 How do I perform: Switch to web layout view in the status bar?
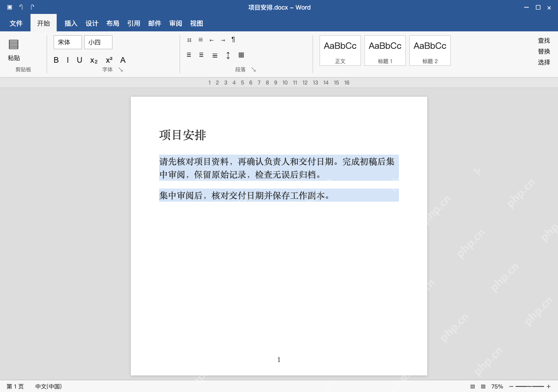[483, 386]
